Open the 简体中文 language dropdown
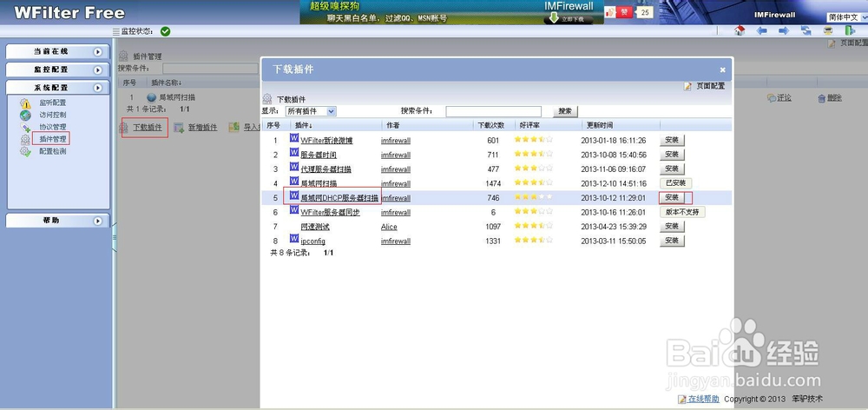 (x=847, y=17)
